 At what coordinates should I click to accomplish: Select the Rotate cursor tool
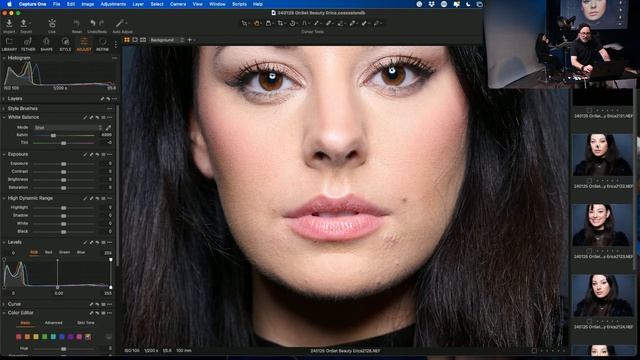tap(293, 24)
